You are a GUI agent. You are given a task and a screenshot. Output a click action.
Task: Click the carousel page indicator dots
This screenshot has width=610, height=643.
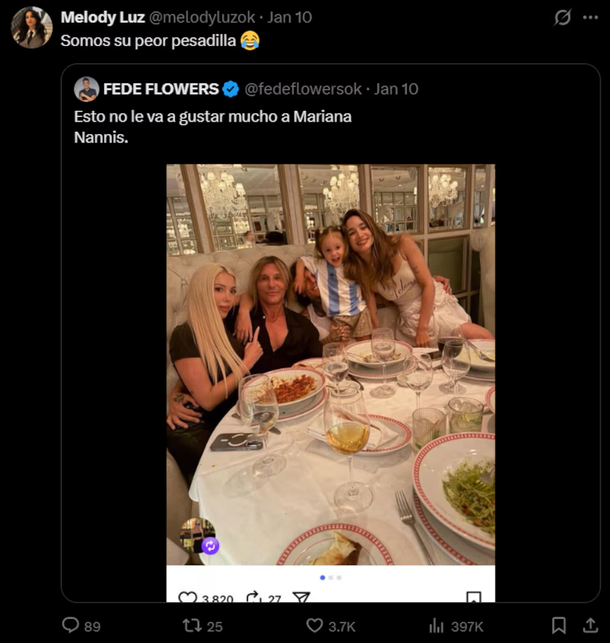tap(330, 577)
